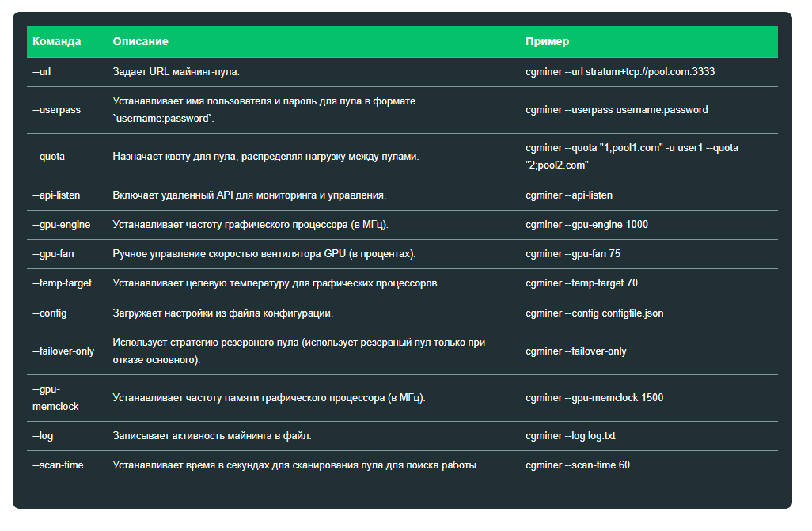Select the --quota command cell

[x=49, y=157]
